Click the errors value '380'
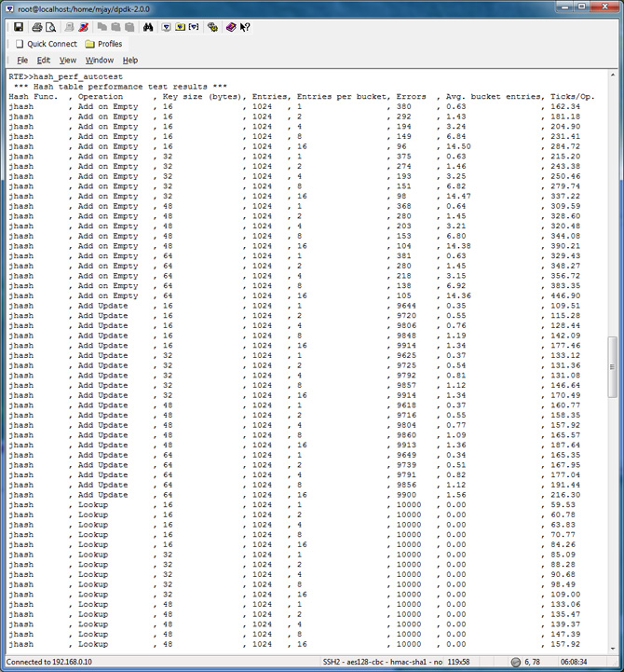624x672 pixels. click(403, 106)
